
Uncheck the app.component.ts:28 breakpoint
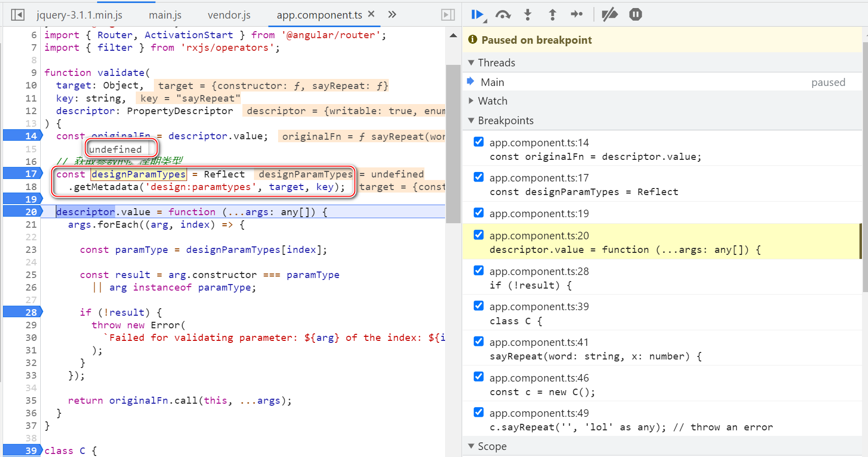click(x=478, y=270)
